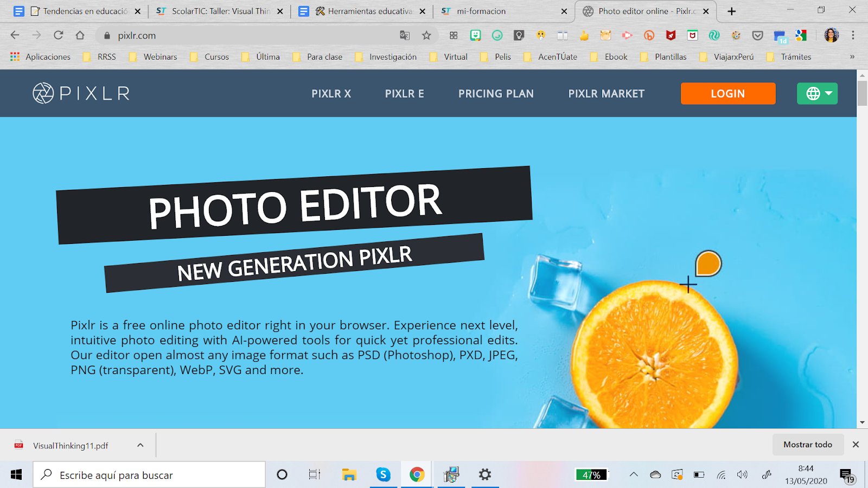Image resolution: width=868 pixels, height=488 pixels.
Task: Close the mi-formacion tab
Action: [x=564, y=11]
